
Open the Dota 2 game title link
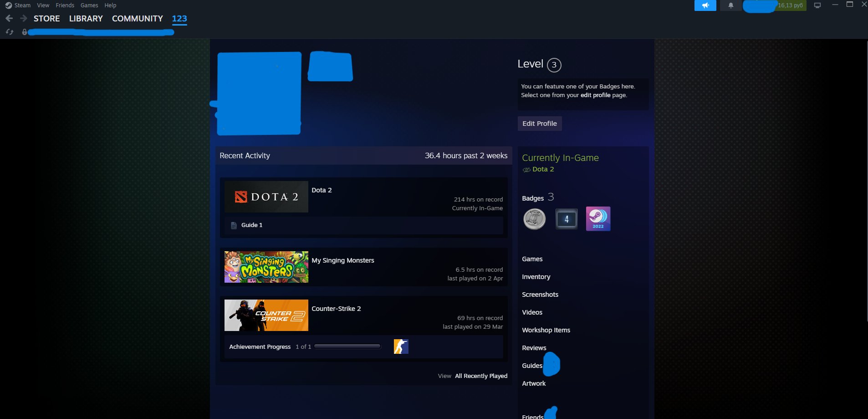(x=322, y=190)
